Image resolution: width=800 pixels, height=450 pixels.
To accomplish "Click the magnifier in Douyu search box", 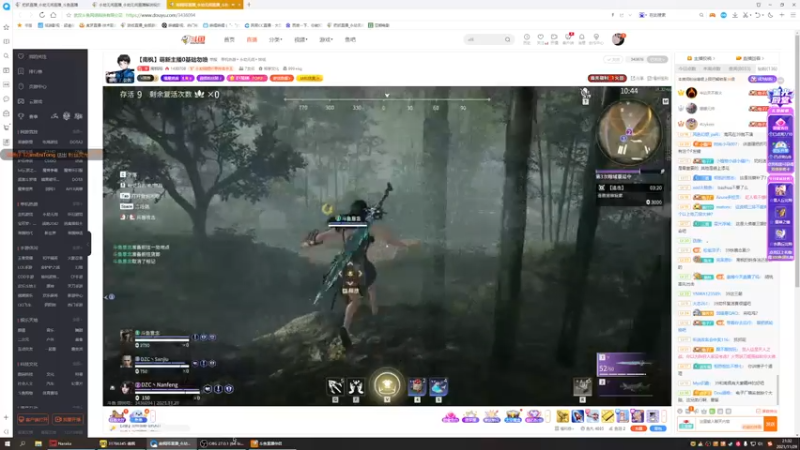I will [x=507, y=39].
